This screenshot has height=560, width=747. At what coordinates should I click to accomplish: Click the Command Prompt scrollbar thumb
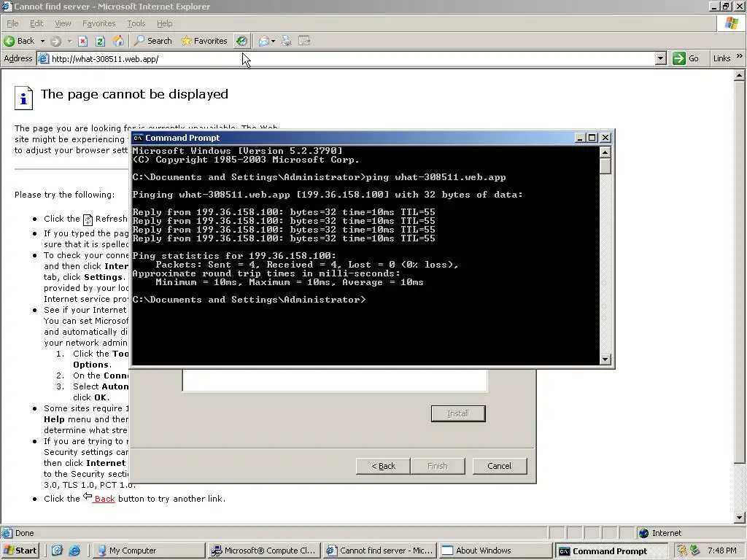coord(605,166)
